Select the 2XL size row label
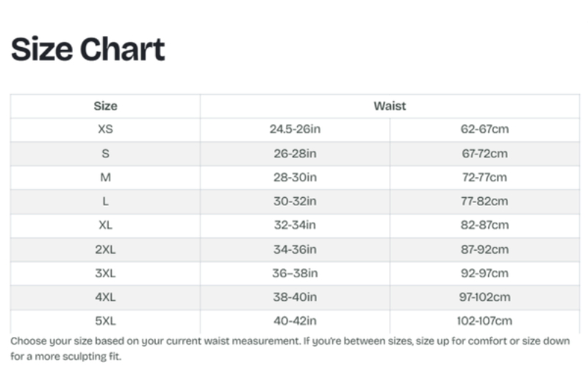The image size is (588, 392). [105, 249]
